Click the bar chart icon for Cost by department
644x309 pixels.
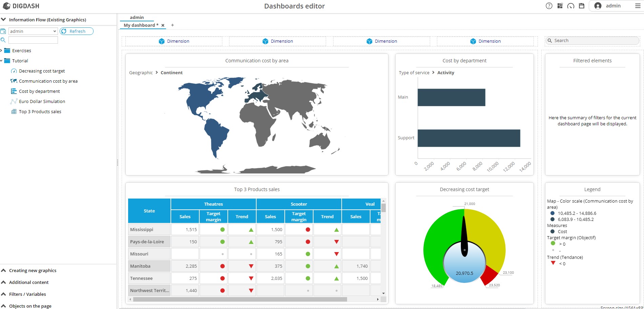click(14, 91)
